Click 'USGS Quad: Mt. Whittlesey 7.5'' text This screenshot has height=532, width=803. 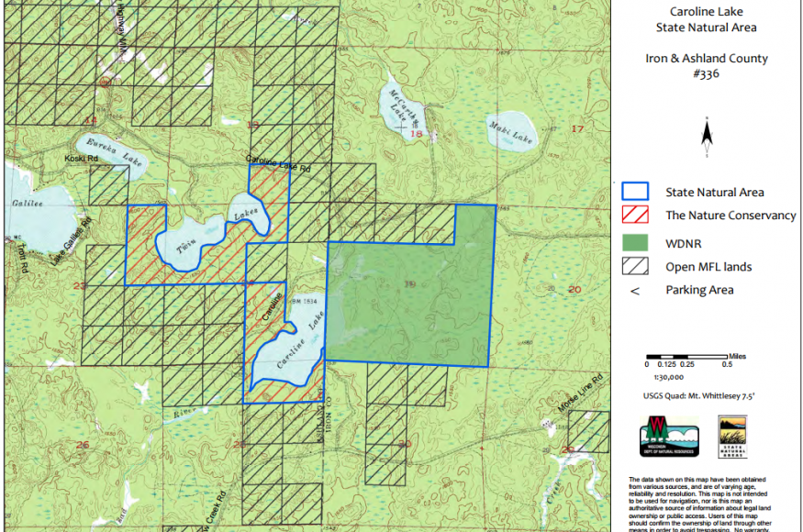(x=698, y=396)
